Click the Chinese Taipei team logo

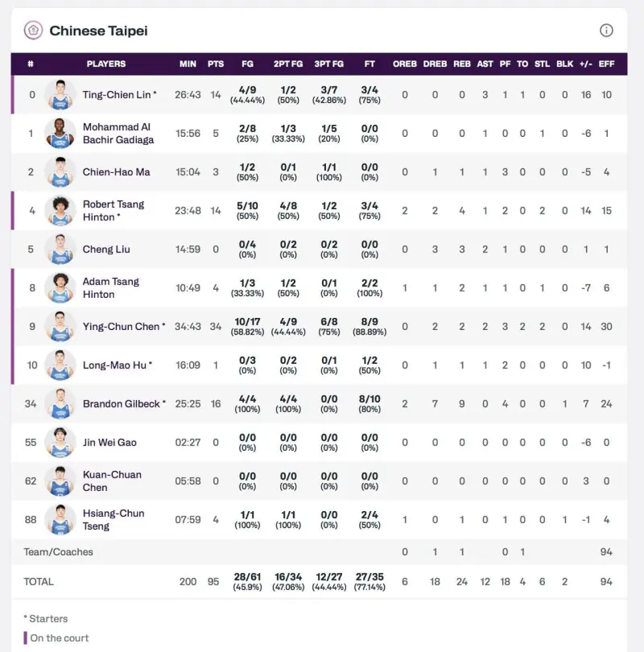coord(33,31)
